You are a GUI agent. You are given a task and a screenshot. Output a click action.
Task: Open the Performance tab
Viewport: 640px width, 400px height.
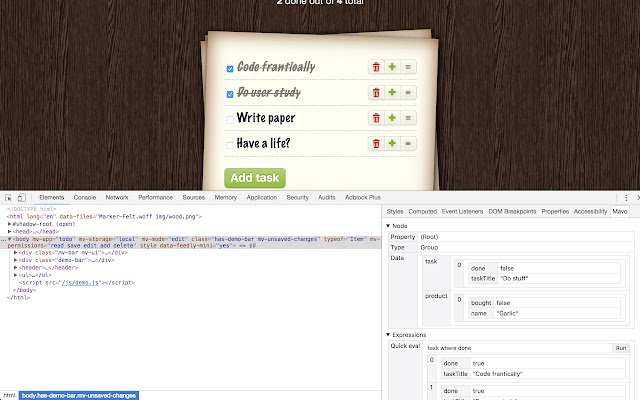click(x=156, y=198)
